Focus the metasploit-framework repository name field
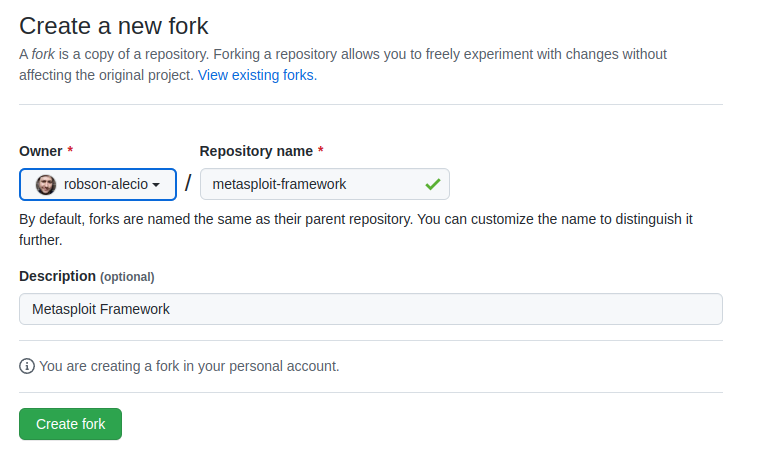Viewport: 759px width, 456px height. (325, 184)
